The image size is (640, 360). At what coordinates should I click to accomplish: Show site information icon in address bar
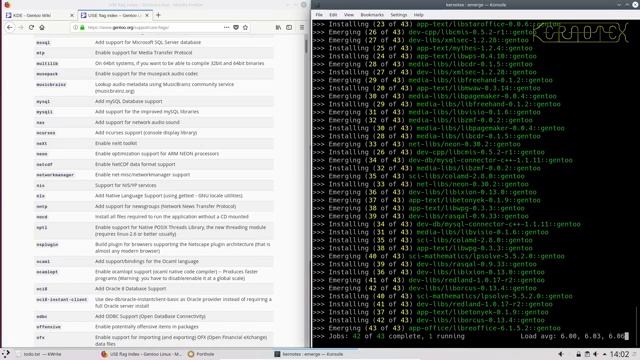click(76, 27)
